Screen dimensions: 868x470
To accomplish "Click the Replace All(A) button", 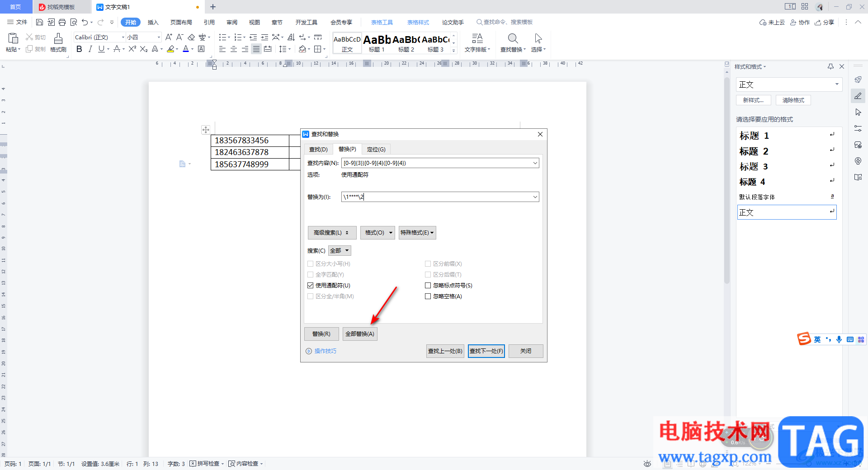I will (360, 334).
